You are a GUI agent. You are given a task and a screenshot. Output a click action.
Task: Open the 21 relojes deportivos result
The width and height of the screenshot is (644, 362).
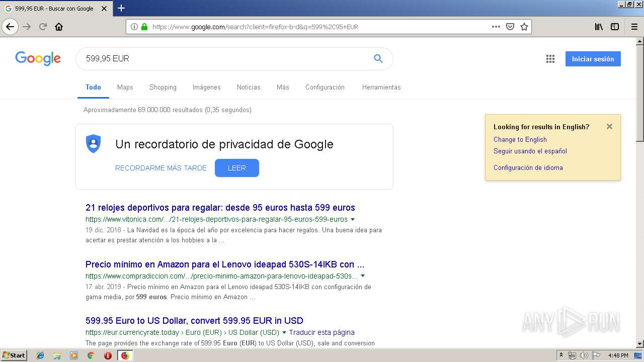(x=220, y=207)
